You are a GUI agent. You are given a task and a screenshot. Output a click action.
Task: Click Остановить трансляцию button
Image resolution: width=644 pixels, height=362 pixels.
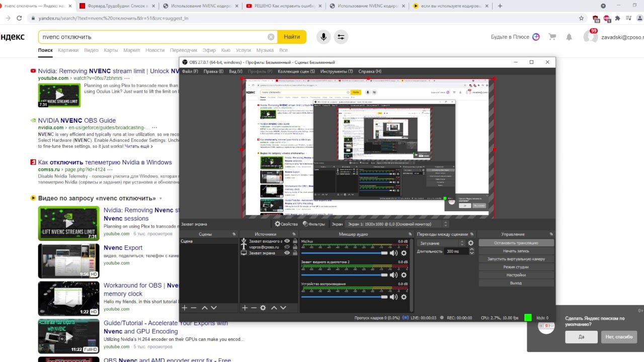[516, 243]
